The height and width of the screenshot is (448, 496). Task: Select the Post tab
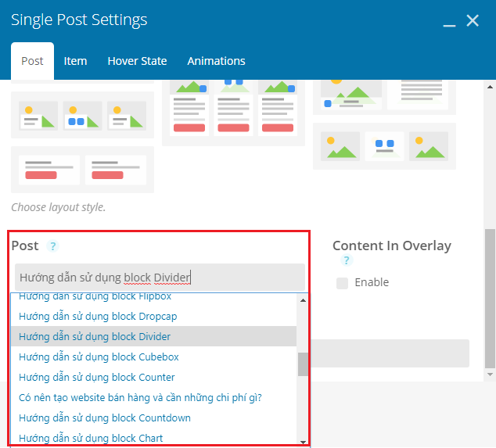click(x=32, y=61)
